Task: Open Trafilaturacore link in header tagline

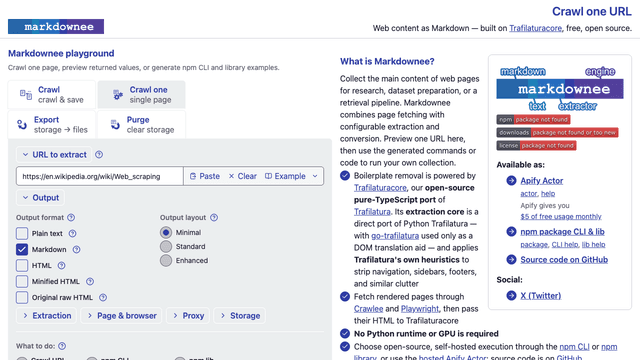Action: click(x=535, y=28)
